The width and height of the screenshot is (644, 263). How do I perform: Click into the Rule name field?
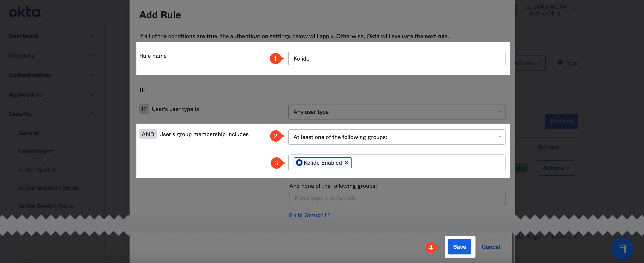click(397, 59)
